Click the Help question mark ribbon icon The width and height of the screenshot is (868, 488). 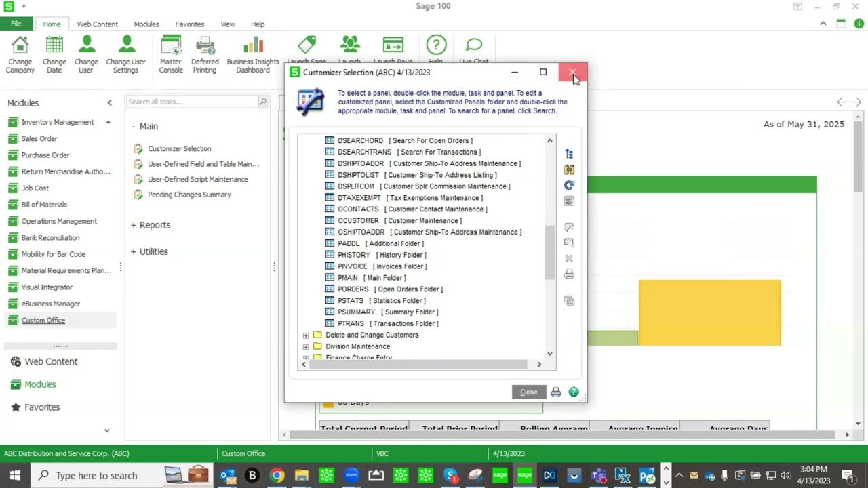tap(436, 45)
